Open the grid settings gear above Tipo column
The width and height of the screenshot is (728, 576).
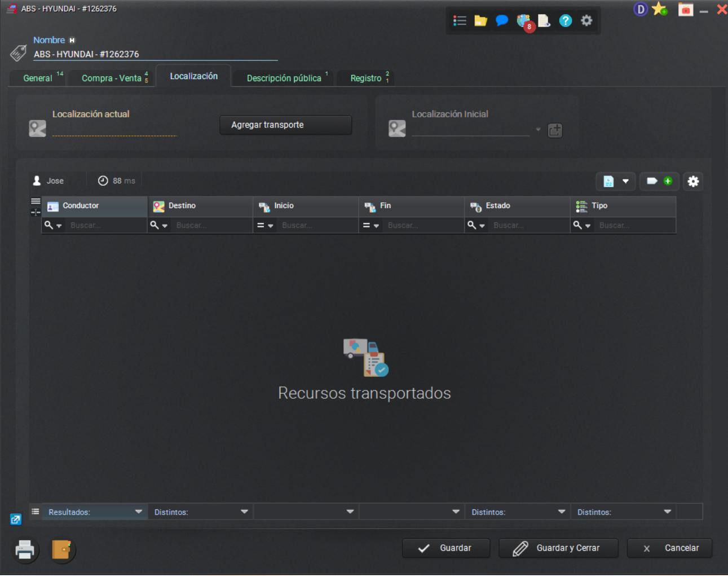[x=693, y=181]
